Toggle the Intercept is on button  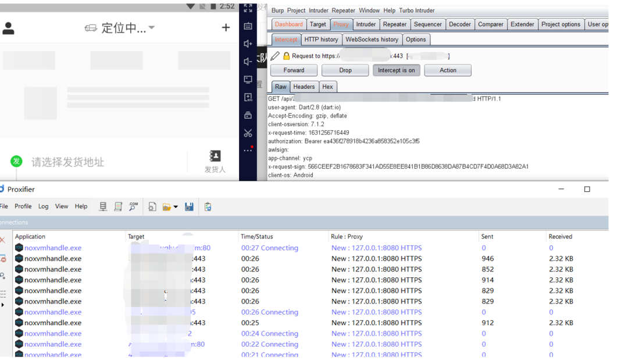(x=397, y=70)
